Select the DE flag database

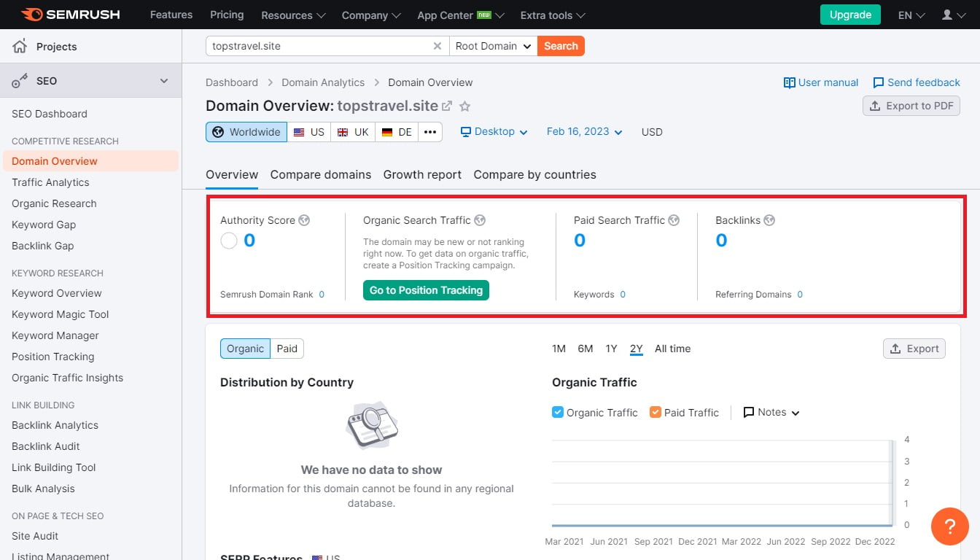(x=397, y=132)
